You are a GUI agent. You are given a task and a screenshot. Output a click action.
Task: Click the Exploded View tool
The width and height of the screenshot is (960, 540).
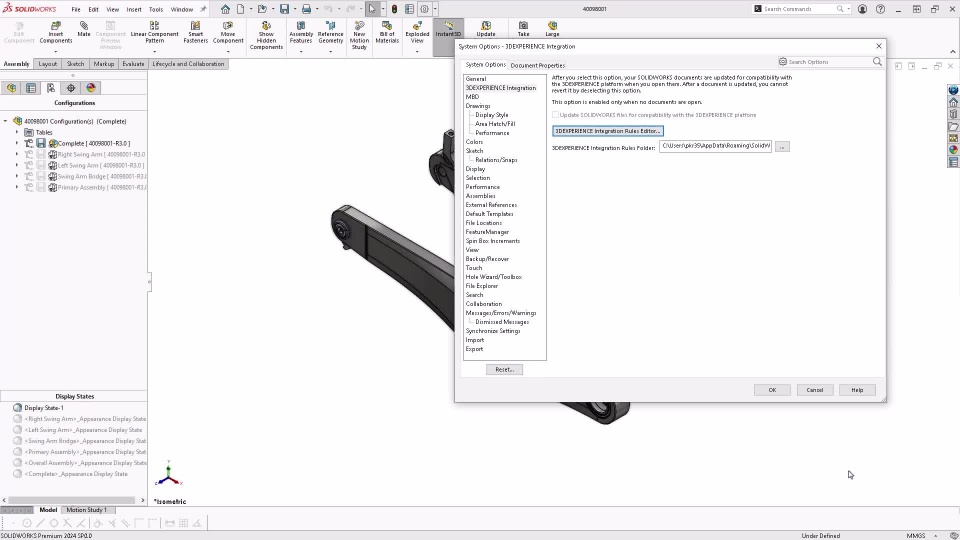coord(417,32)
